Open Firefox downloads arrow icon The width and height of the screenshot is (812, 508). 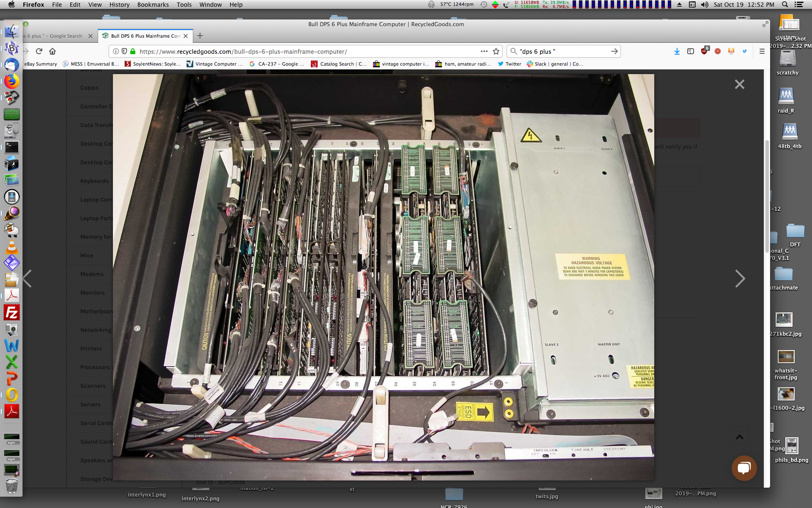coord(677,51)
